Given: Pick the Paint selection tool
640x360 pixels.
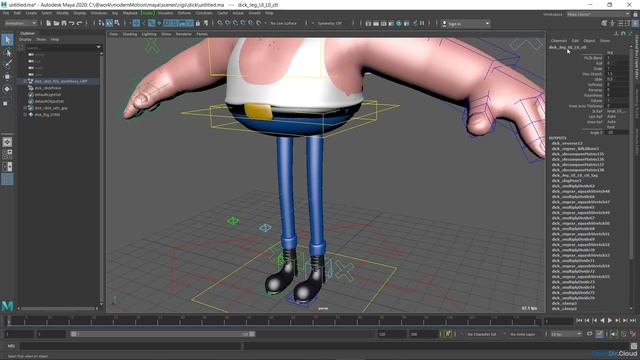Looking at the screenshot, I should point(7,64).
